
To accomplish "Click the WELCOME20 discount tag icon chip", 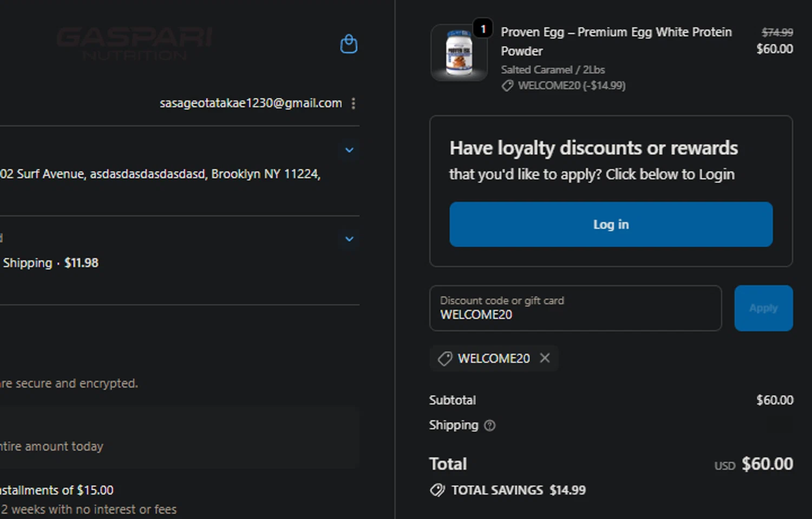I will pos(445,358).
